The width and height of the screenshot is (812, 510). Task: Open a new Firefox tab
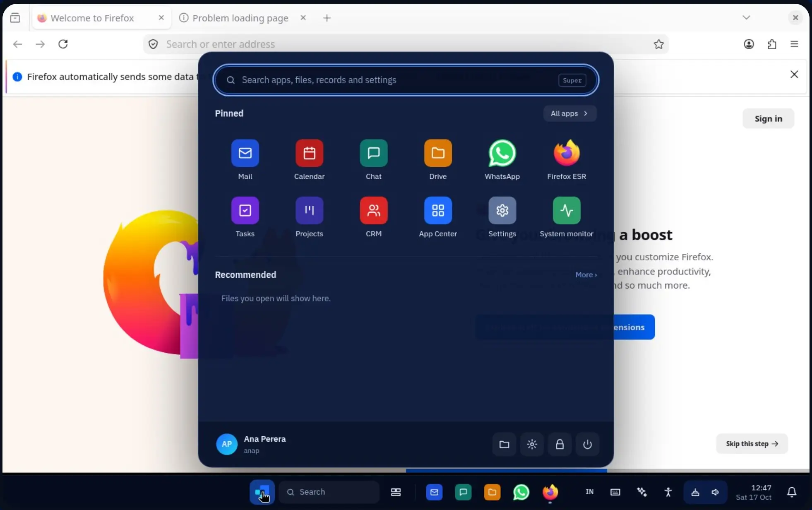[327, 18]
